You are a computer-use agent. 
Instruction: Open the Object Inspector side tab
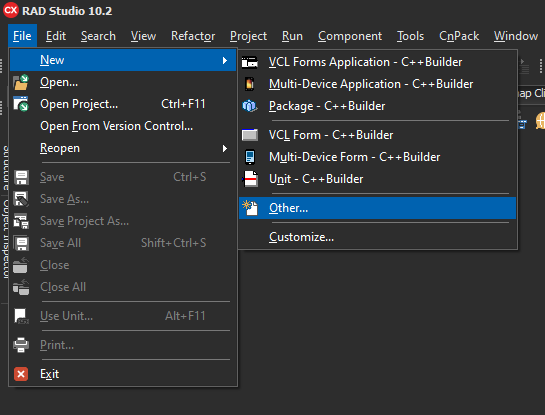[x=6, y=239]
